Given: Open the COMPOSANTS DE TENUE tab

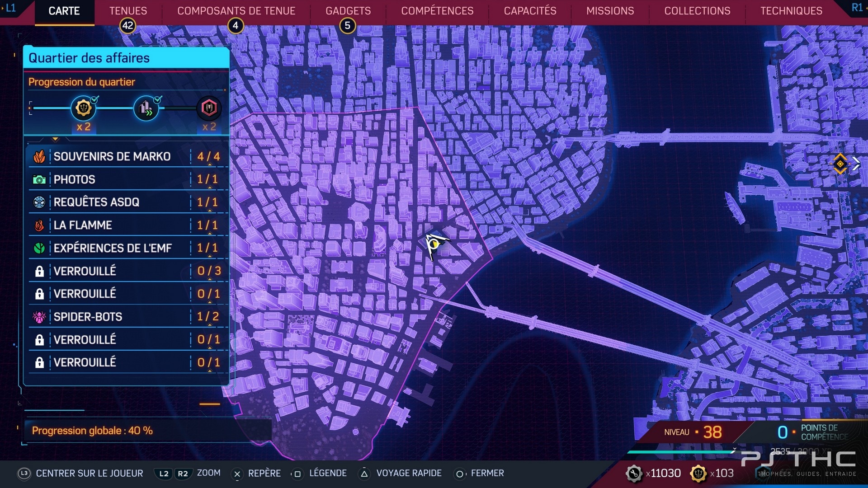Looking at the screenshot, I should pyautogui.click(x=236, y=11).
